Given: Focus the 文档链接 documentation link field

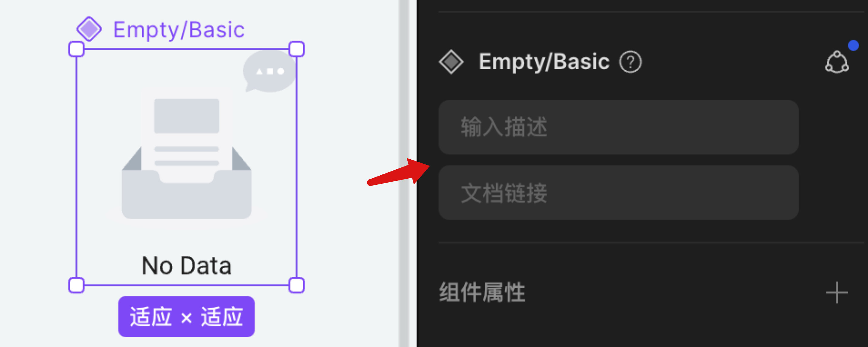Looking at the screenshot, I should tap(618, 193).
